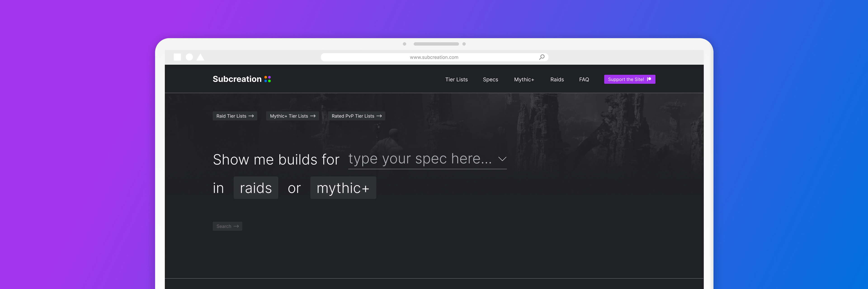Click the Patreon icon in support button
The width and height of the screenshot is (868, 289).
pos(649,79)
